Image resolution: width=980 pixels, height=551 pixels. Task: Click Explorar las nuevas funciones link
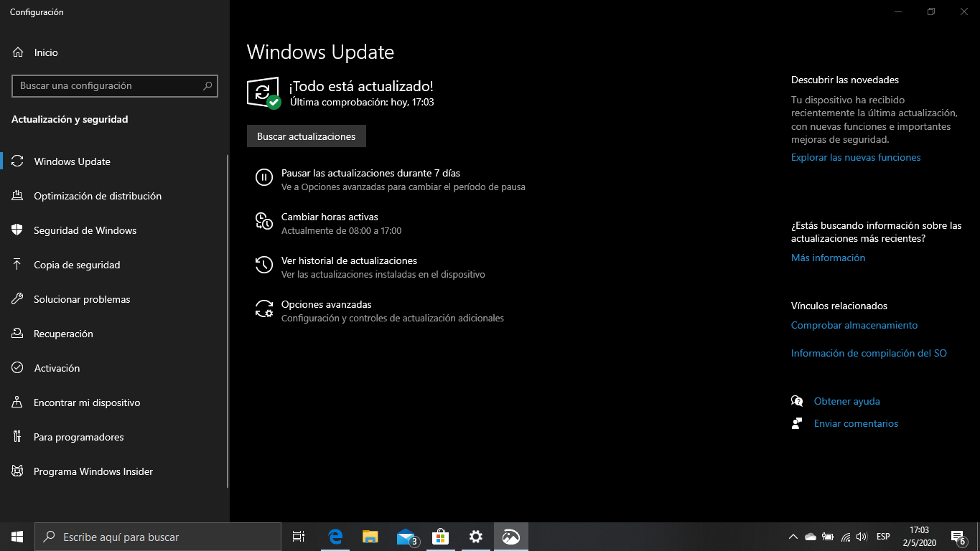click(856, 157)
